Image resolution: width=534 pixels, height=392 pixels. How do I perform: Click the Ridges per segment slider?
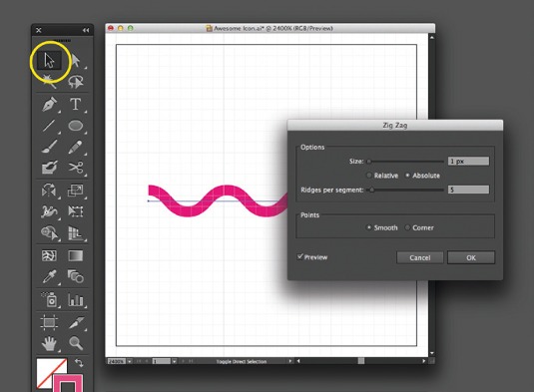pos(405,190)
